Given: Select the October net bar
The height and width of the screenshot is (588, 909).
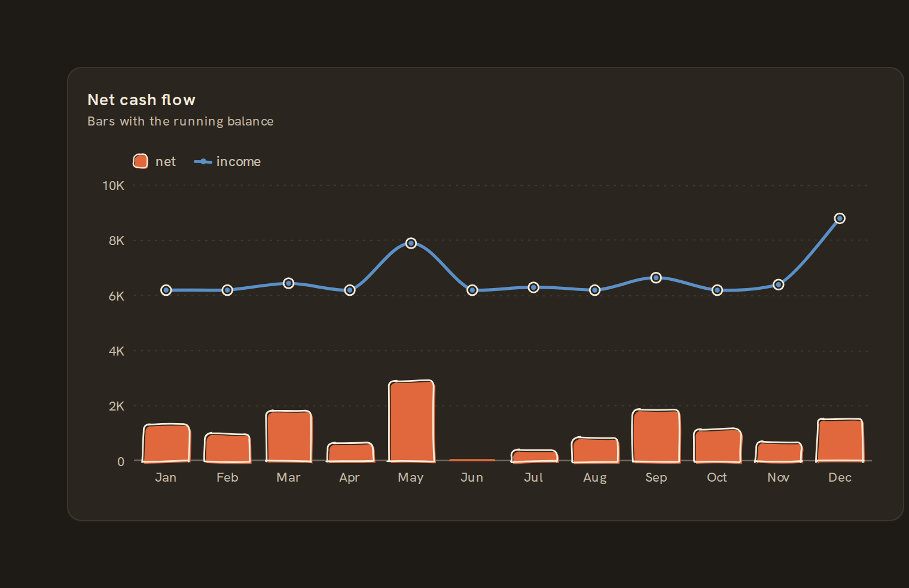Looking at the screenshot, I should pyautogui.click(x=718, y=445).
